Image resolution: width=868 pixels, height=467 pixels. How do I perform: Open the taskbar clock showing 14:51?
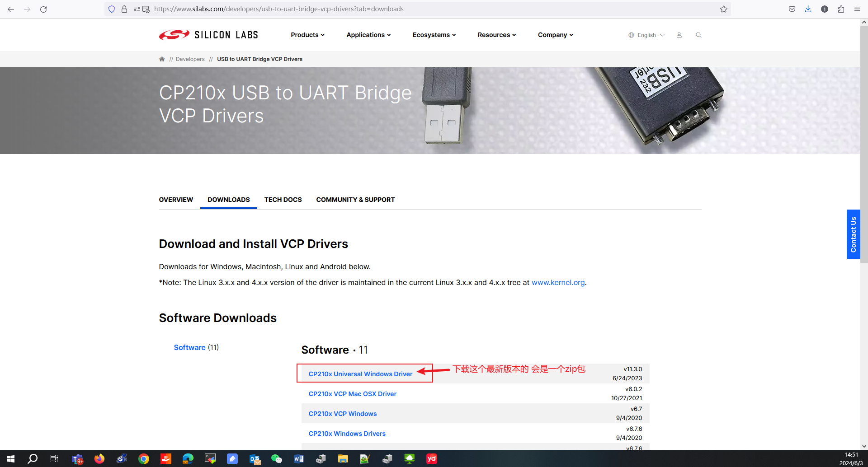(851, 459)
